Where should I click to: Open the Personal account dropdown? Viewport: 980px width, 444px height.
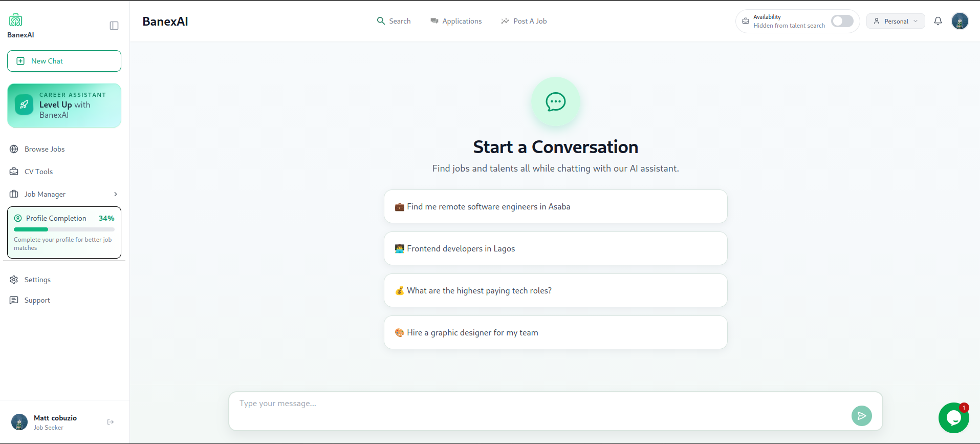point(896,21)
